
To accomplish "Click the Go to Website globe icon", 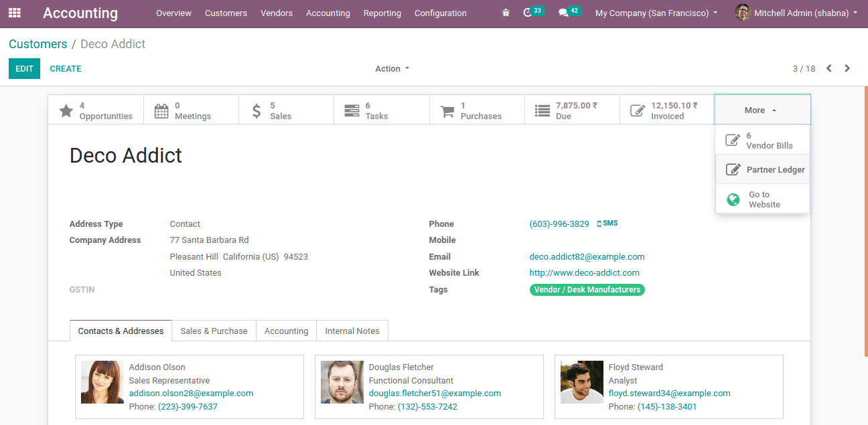I will 733,199.
